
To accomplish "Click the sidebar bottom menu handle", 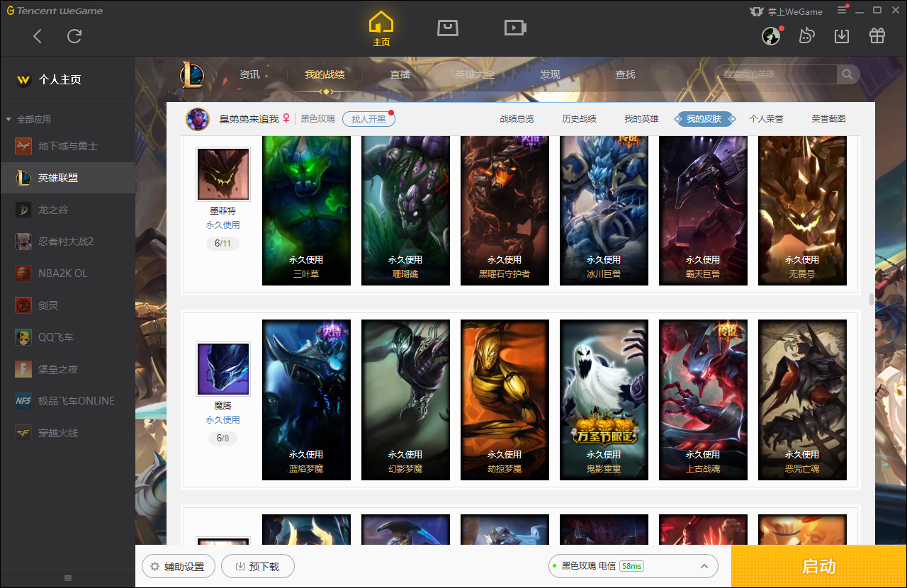I will [x=68, y=578].
